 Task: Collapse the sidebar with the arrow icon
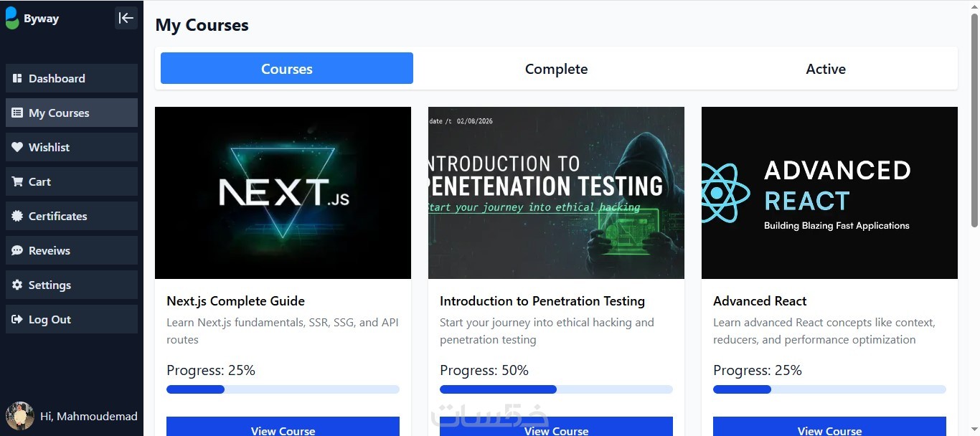(x=126, y=18)
